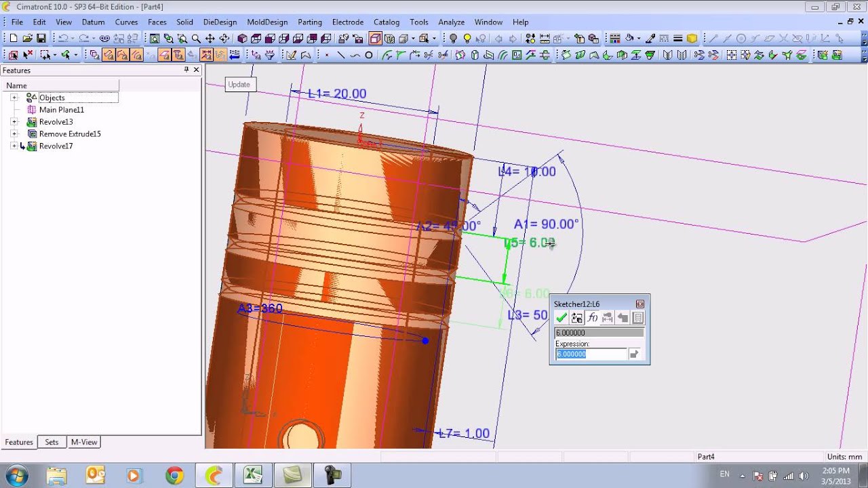The width and height of the screenshot is (868, 488).
Task: Expand the Revolve13 feature node
Action: click(14, 122)
